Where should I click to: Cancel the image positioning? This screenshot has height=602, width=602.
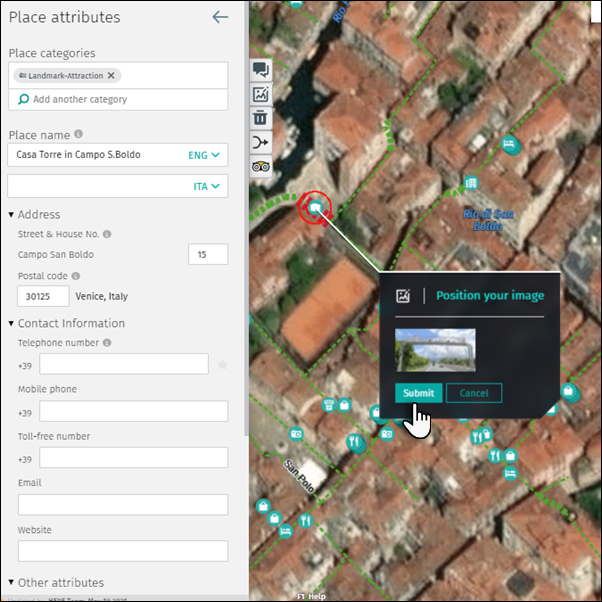474,393
